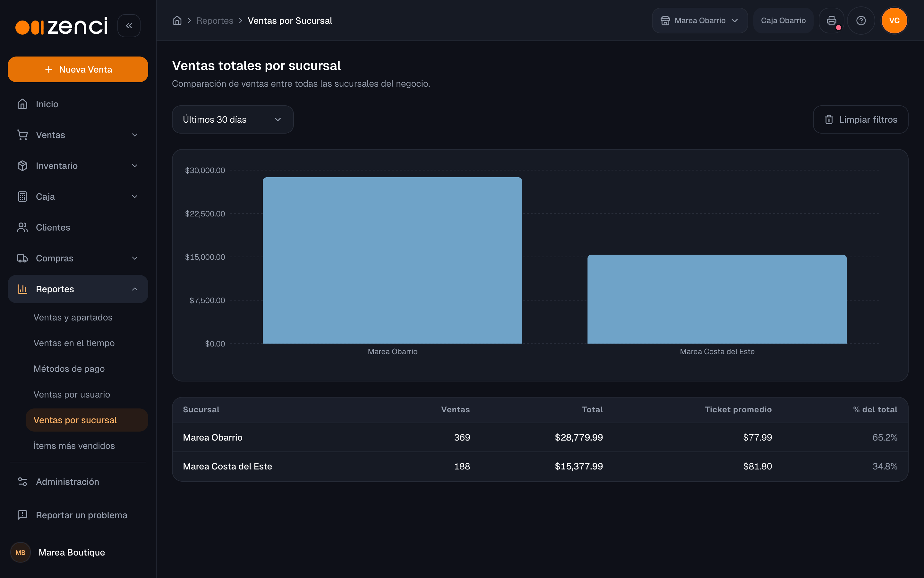The height and width of the screenshot is (578, 924).
Task: Click the shopping cart icon for Ventas
Action: click(22, 135)
